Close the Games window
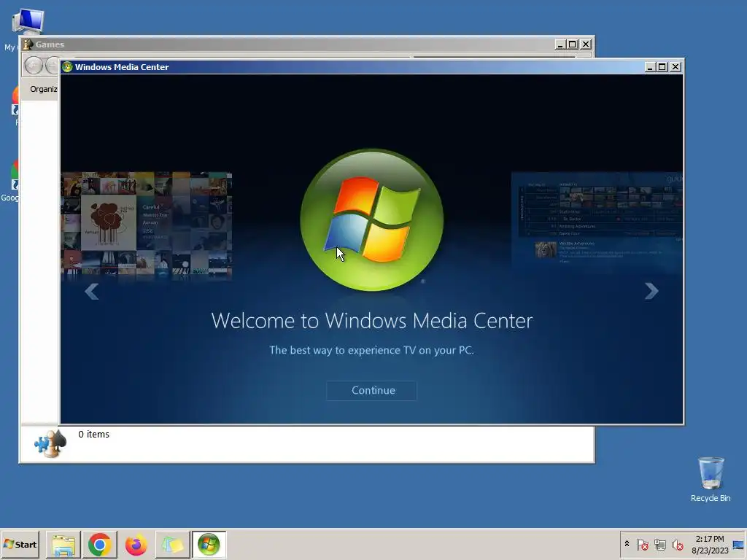This screenshot has height=560, width=747. click(x=586, y=44)
